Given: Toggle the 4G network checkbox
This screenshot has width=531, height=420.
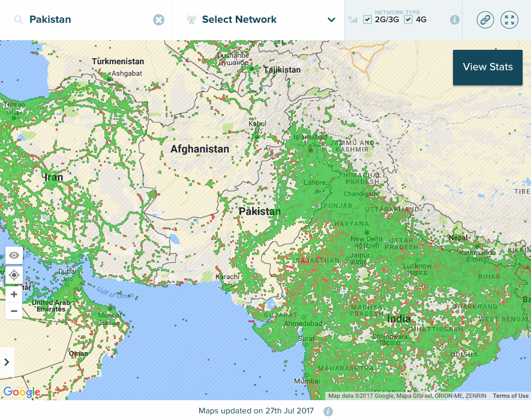Looking at the screenshot, I should tap(409, 20).
